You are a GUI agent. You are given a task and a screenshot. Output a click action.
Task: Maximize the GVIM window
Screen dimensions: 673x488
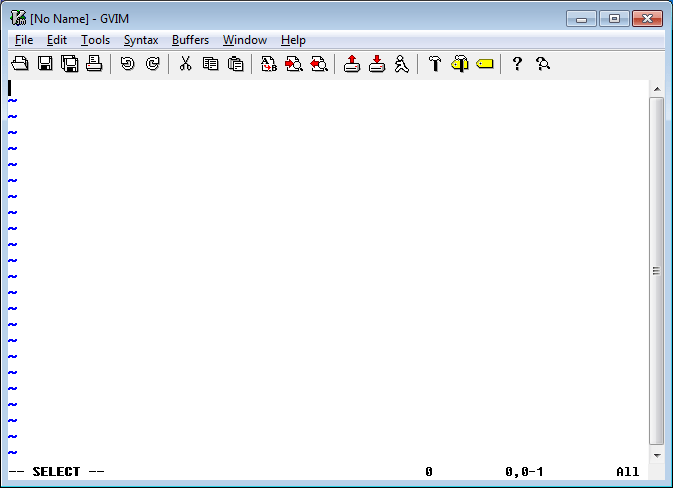[x=614, y=19]
